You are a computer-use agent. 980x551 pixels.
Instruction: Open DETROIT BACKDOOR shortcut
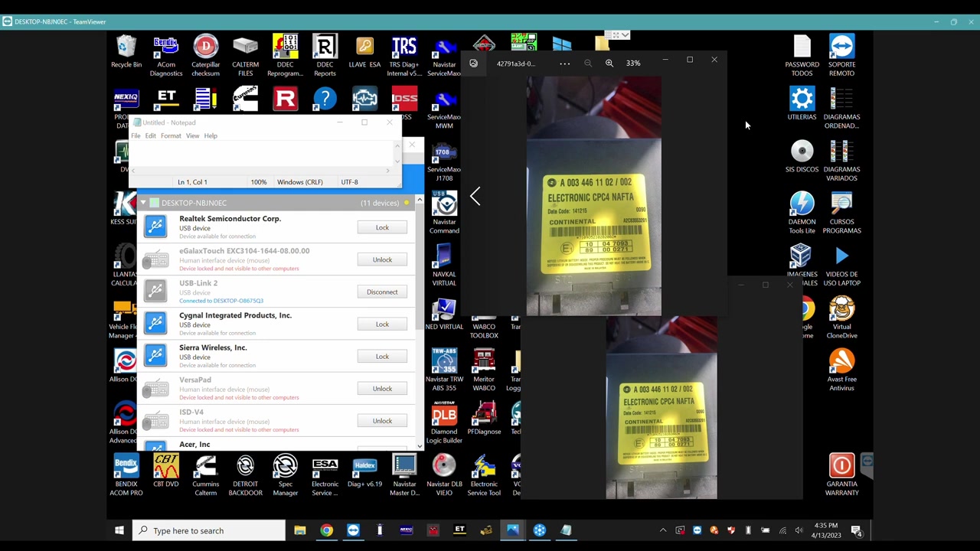245,475
